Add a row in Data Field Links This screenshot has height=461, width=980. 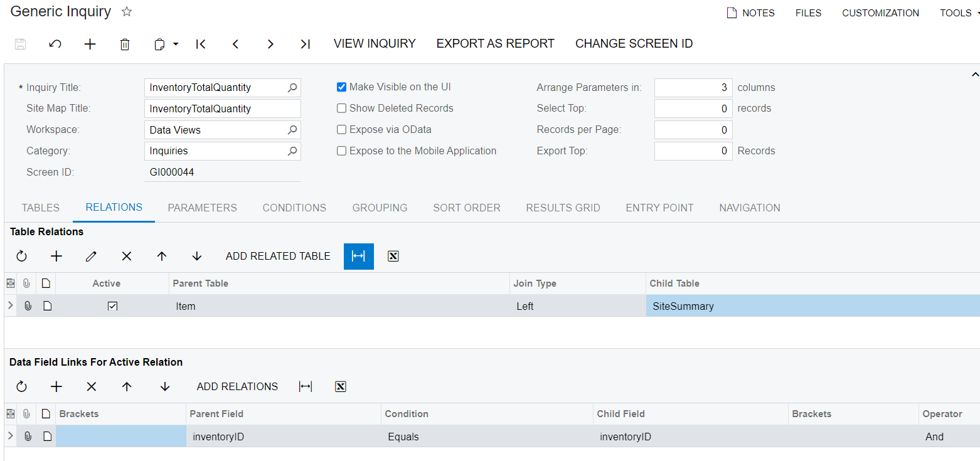56,386
